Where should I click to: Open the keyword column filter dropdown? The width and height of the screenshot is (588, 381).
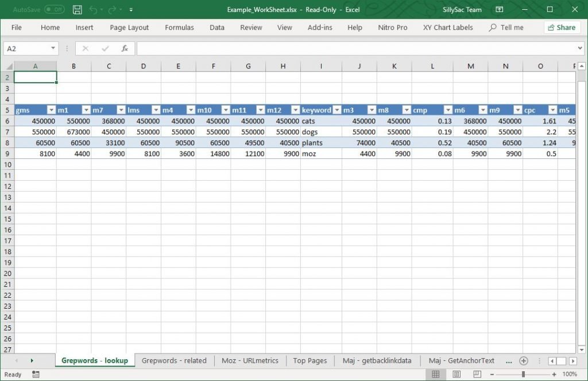tap(336, 110)
